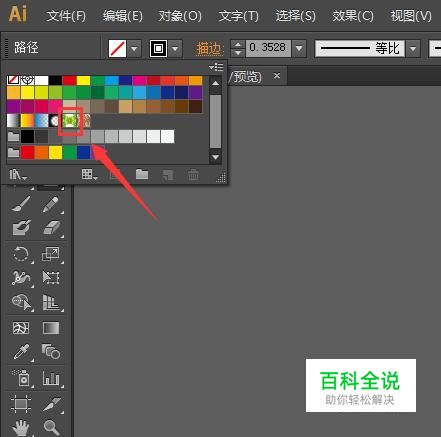Viewport: 441px width, 437px height.
Task: Pick the Eyedropper tool
Action: 21,352
